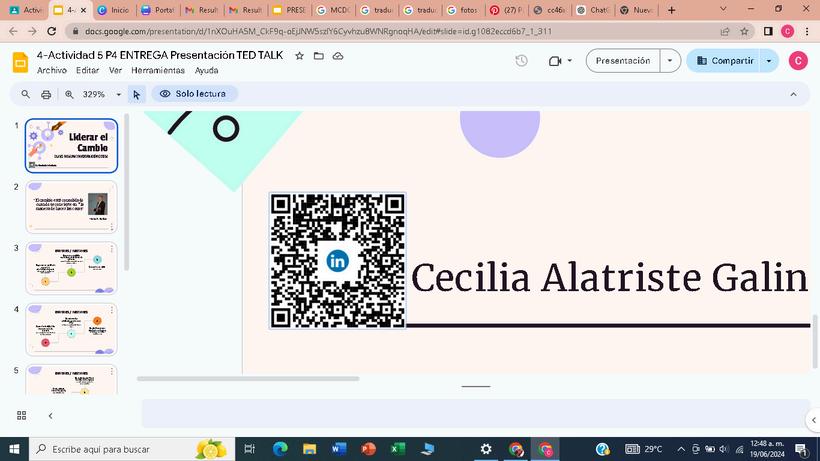Collapse the filmstrip panel arrow
The height and width of the screenshot is (461, 820).
pos(50,416)
